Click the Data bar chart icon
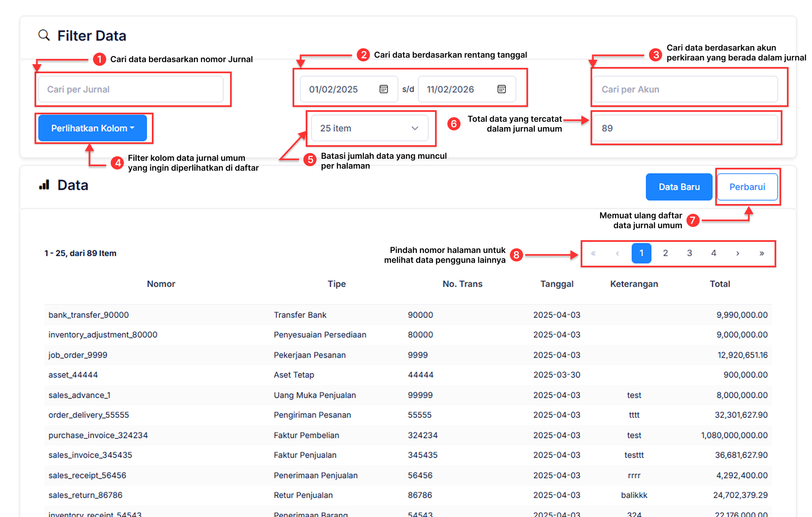Viewport: 812px width, 517px height. [x=44, y=185]
